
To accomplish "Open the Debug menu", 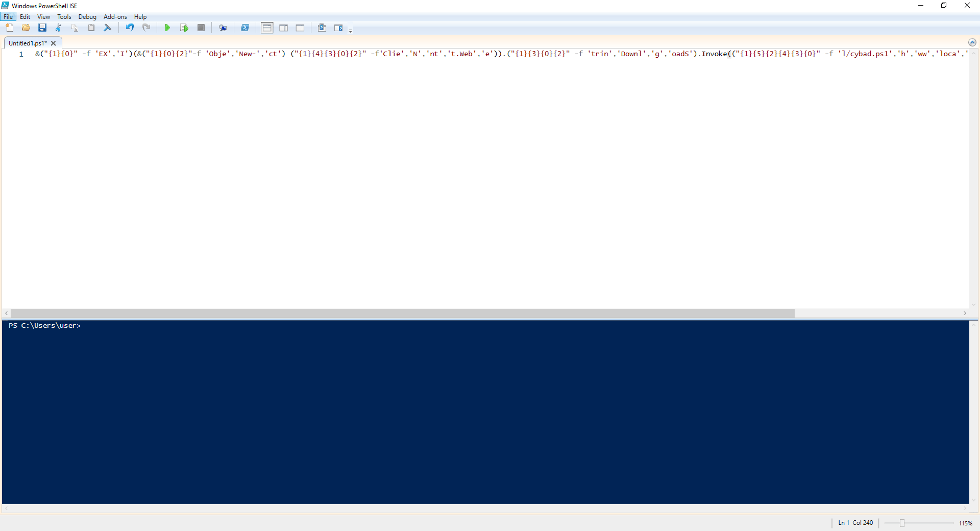I will point(87,17).
